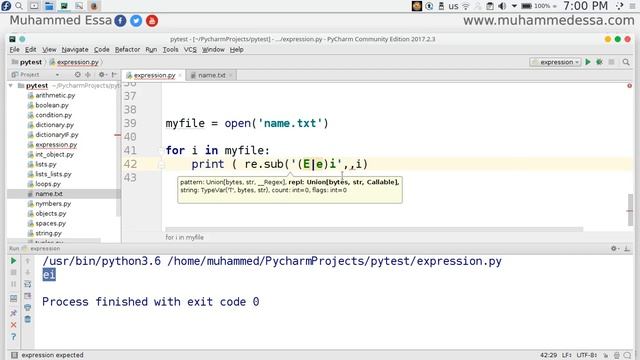
Task: Open the Facebook social link icon
Action: (x=120, y=21)
